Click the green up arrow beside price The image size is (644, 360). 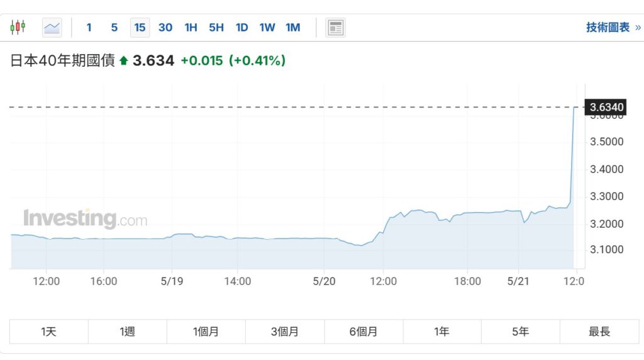point(124,61)
